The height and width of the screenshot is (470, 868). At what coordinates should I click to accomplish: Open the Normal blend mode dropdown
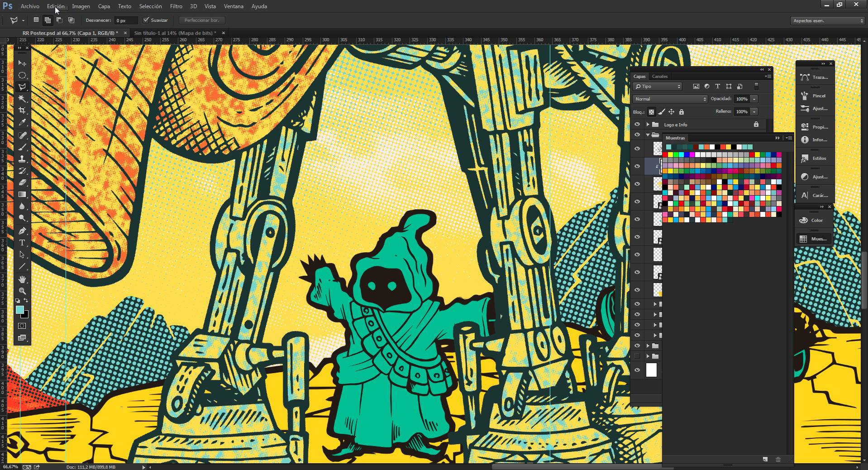click(x=670, y=99)
